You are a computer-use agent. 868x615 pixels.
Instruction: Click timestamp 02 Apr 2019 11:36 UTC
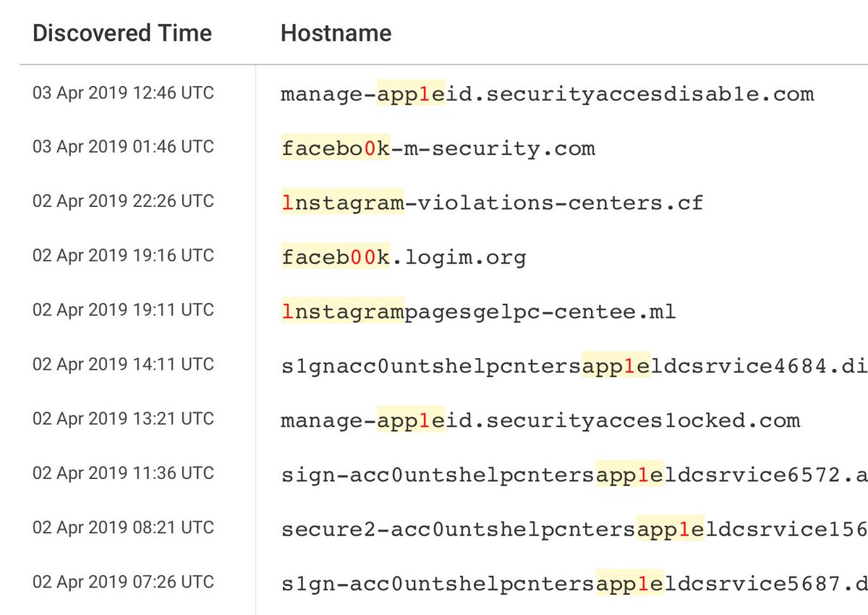[x=124, y=473]
